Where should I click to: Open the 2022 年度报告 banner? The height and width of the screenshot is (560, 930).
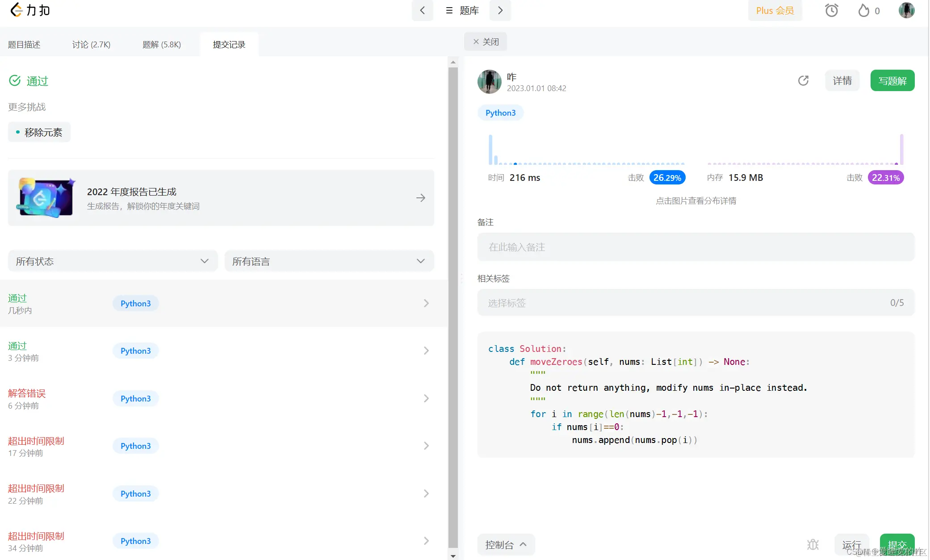coord(221,198)
